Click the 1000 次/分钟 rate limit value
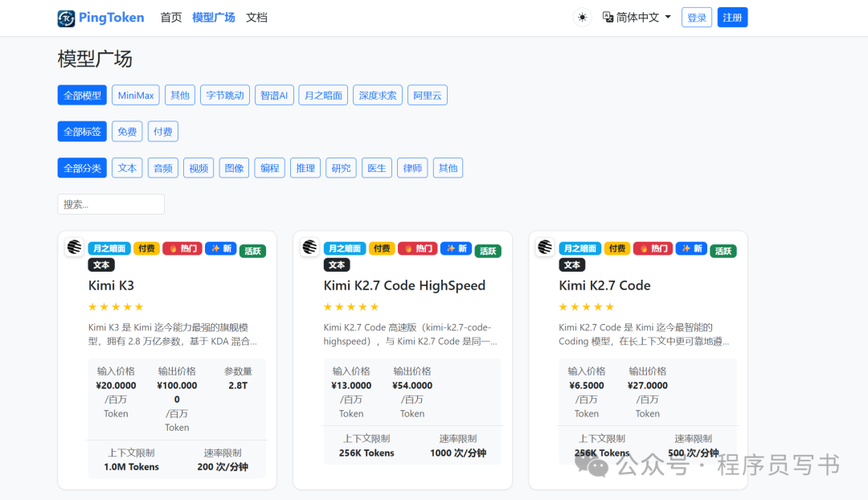This screenshot has height=500, width=868. click(458, 453)
